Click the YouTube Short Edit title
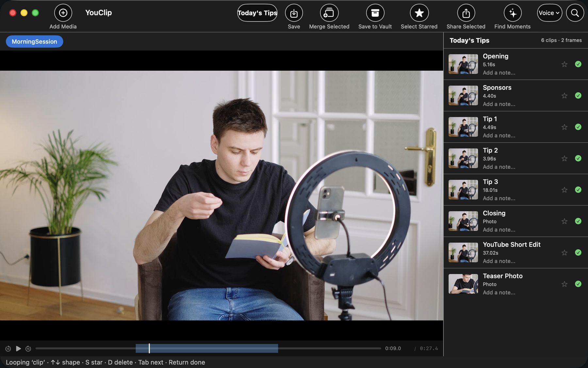Viewport: 588px width, 368px height. coord(512,245)
